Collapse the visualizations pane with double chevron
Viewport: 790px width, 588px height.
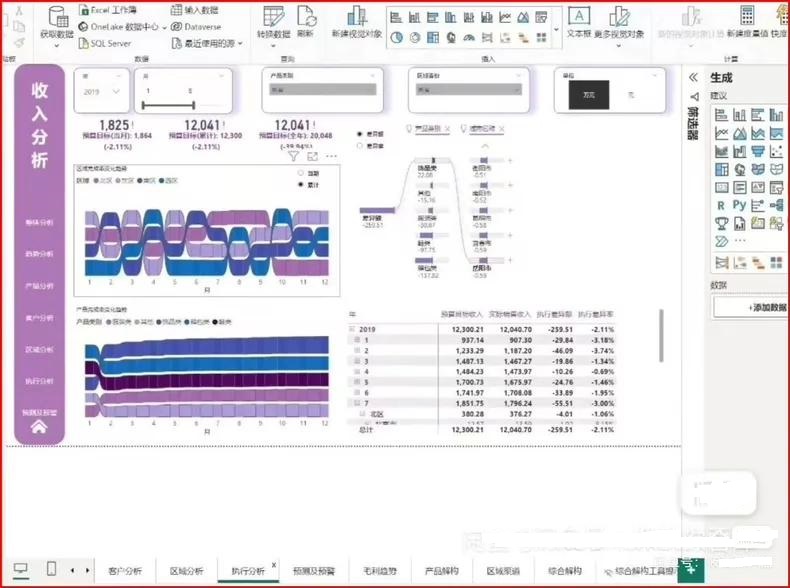[x=693, y=77]
